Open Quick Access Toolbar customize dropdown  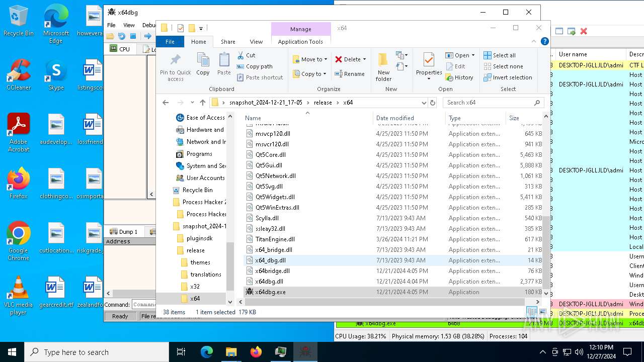[x=201, y=28]
